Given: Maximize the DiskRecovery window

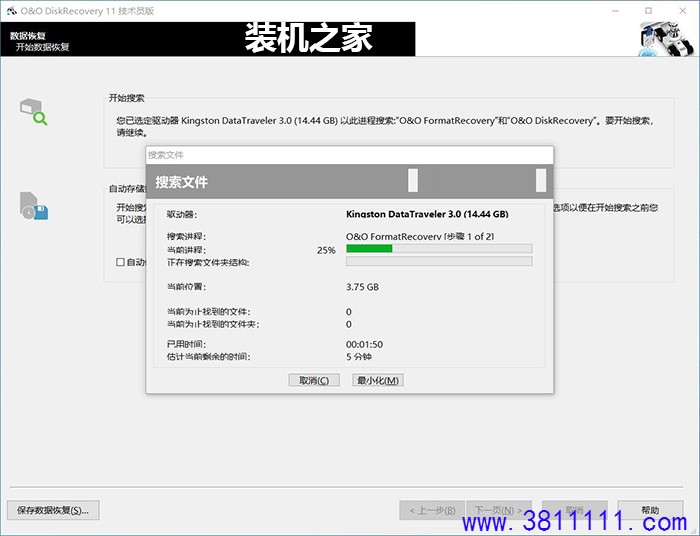Looking at the screenshot, I should (x=648, y=11).
